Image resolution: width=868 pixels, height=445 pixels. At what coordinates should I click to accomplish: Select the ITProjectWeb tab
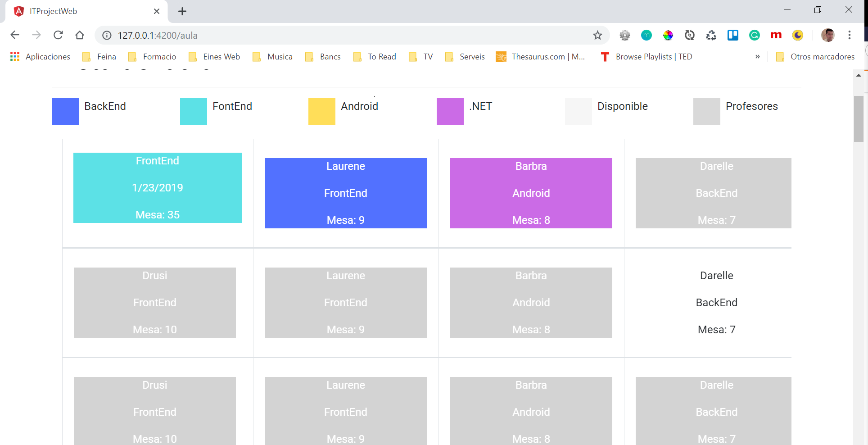point(86,11)
